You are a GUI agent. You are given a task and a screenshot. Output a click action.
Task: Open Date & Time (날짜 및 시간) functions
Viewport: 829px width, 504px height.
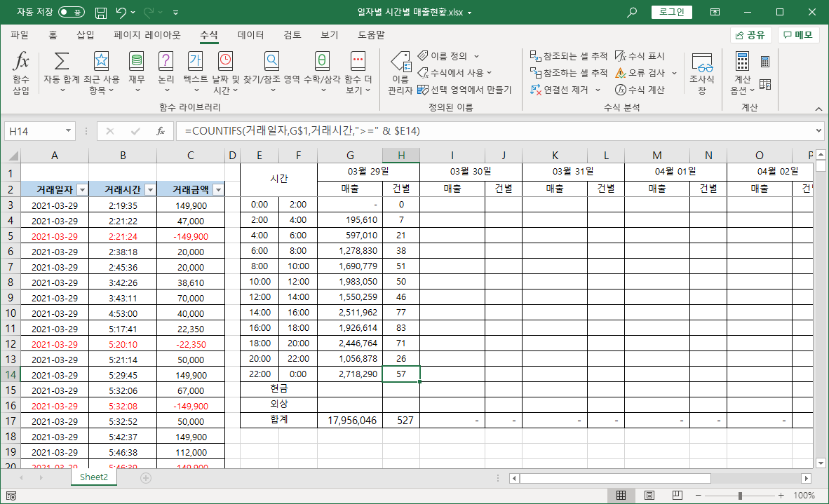tap(225, 73)
